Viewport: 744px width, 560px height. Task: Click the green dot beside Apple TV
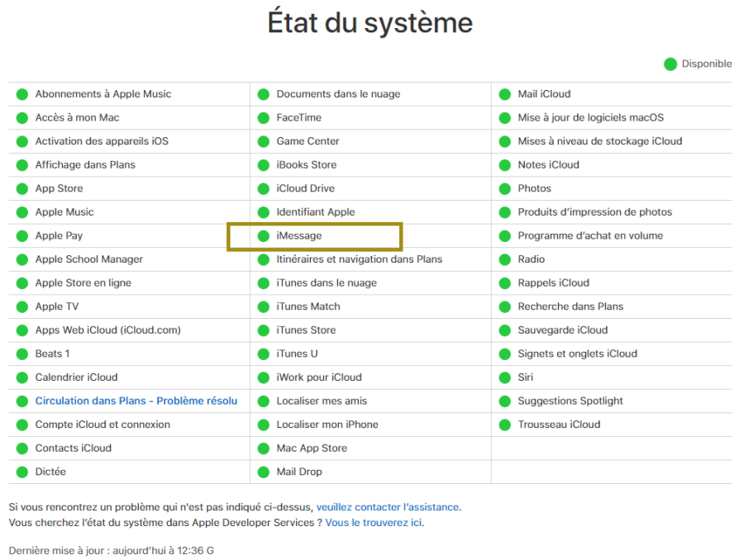coord(22,306)
